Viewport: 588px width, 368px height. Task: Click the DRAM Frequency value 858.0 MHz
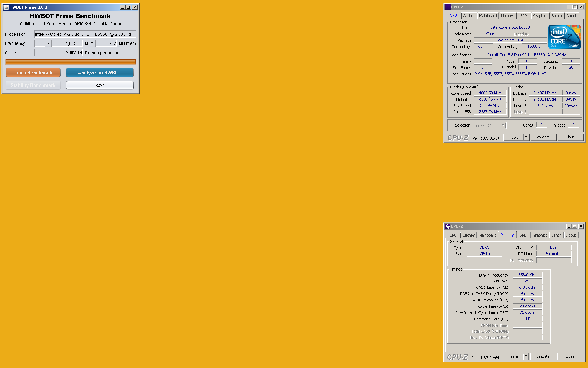[x=527, y=275]
